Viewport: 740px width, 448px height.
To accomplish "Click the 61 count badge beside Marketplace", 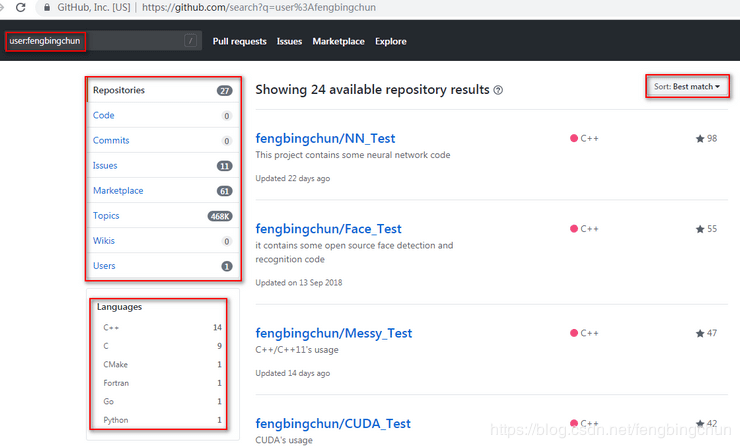I will click(x=225, y=191).
